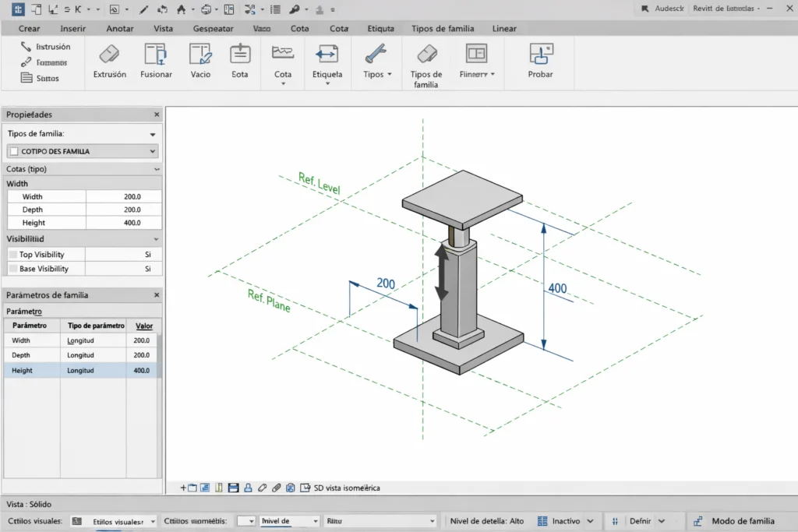The width and height of the screenshot is (798, 532).
Task: Switch to the Anotar ribbon tab
Action: [119, 28]
